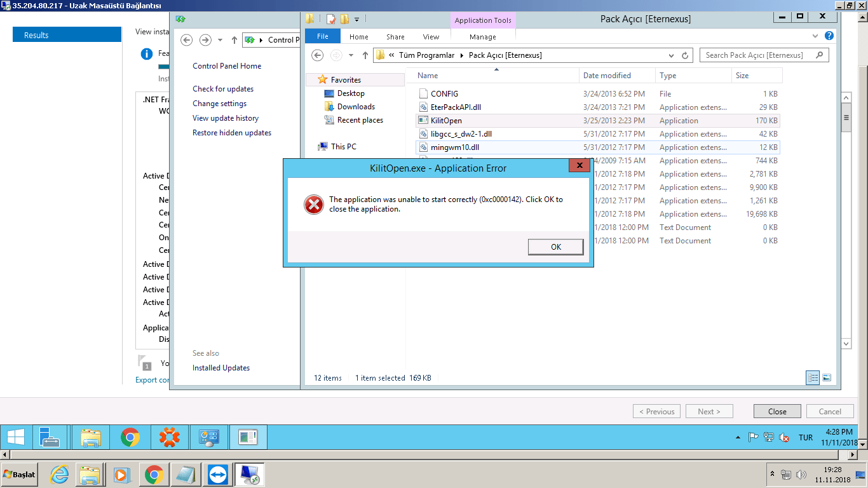Click the search magnifier icon in Explorer

(820, 55)
